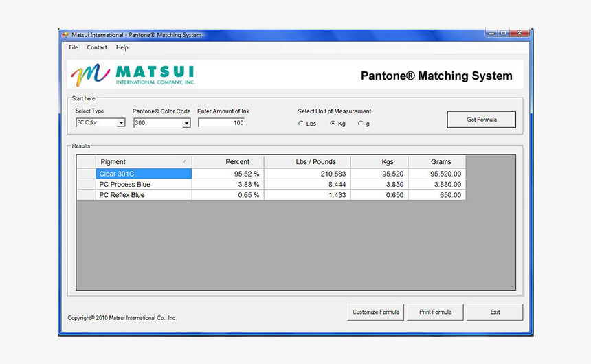Sort by the Pigment column header
The width and height of the screenshot is (591, 364).
(x=144, y=161)
